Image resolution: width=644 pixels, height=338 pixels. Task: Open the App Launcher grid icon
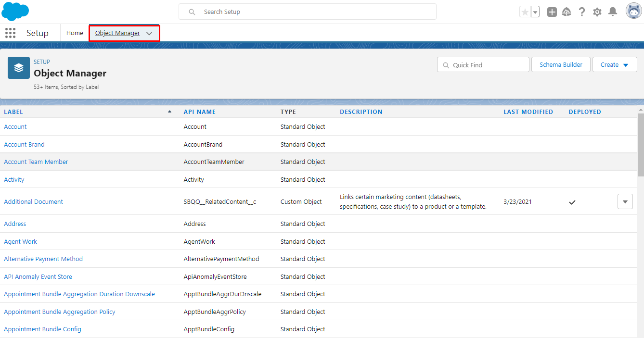pyautogui.click(x=10, y=33)
